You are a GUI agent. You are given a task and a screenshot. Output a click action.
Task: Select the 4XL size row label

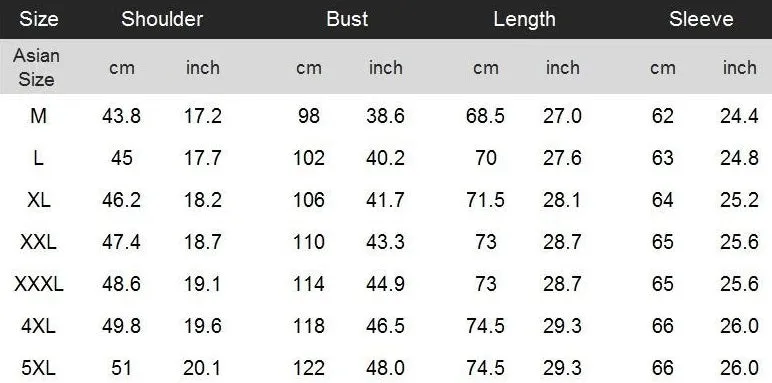coord(38,326)
